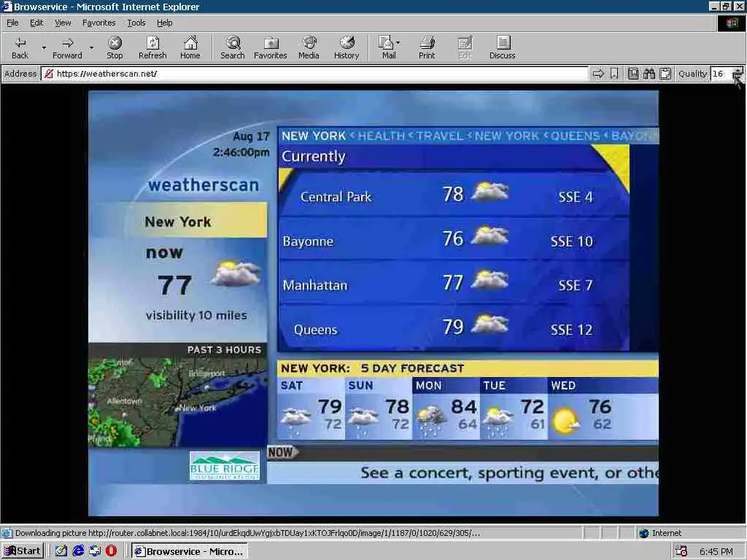Screen dimensions: 747x560
Task: Open the Media pane
Action: [309, 47]
